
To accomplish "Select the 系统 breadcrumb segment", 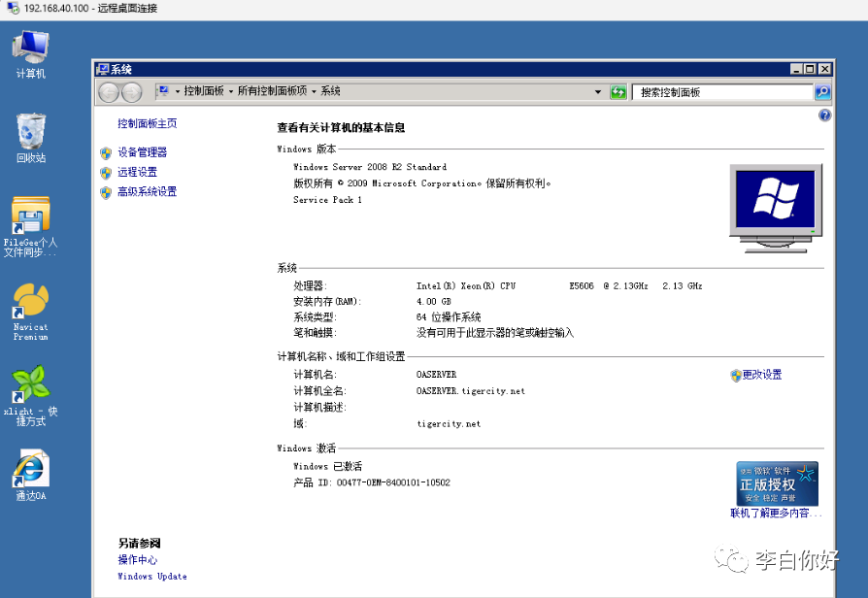I will [330, 91].
